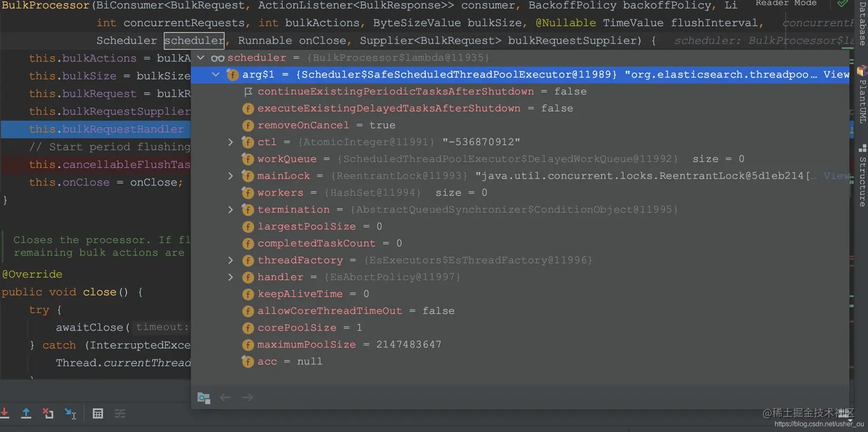
Task: Click the field icon of largestPoolSize
Action: click(x=248, y=227)
